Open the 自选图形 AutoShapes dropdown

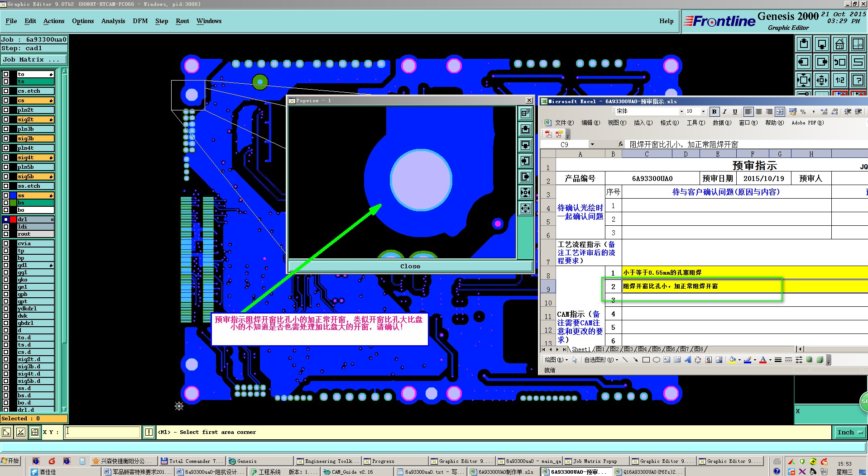point(601,360)
